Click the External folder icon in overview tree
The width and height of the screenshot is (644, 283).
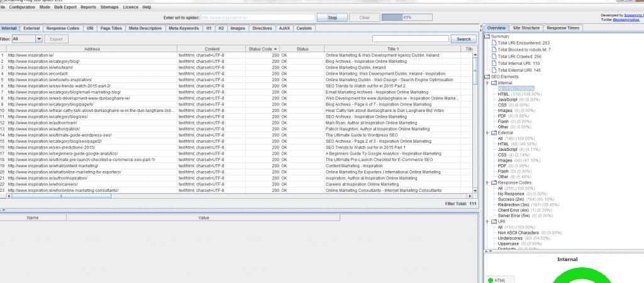coord(494,133)
